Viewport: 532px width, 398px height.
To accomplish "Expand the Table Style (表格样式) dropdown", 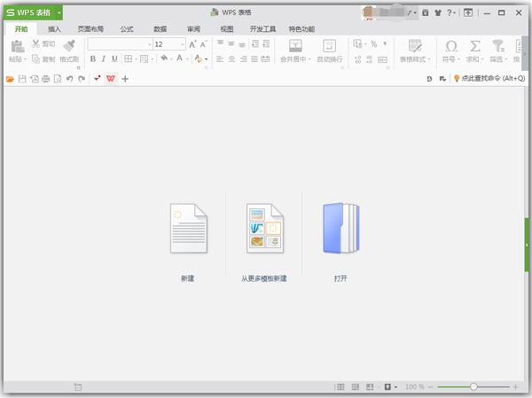I will click(429, 59).
